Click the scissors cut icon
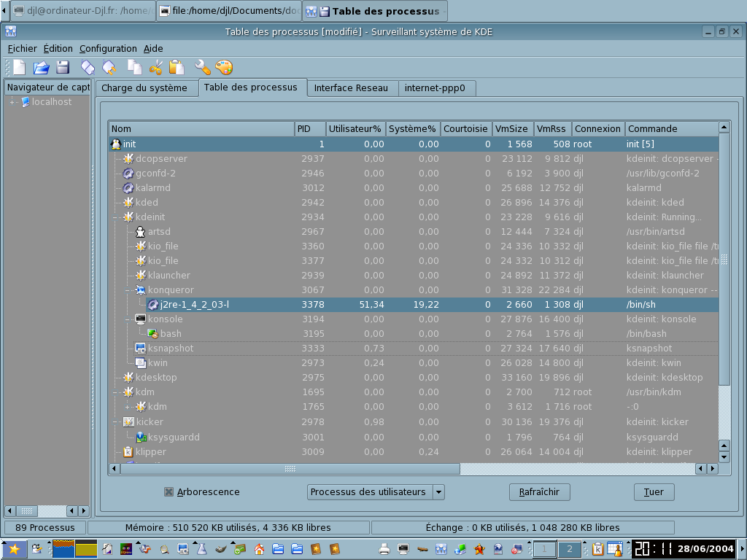 coord(155,68)
